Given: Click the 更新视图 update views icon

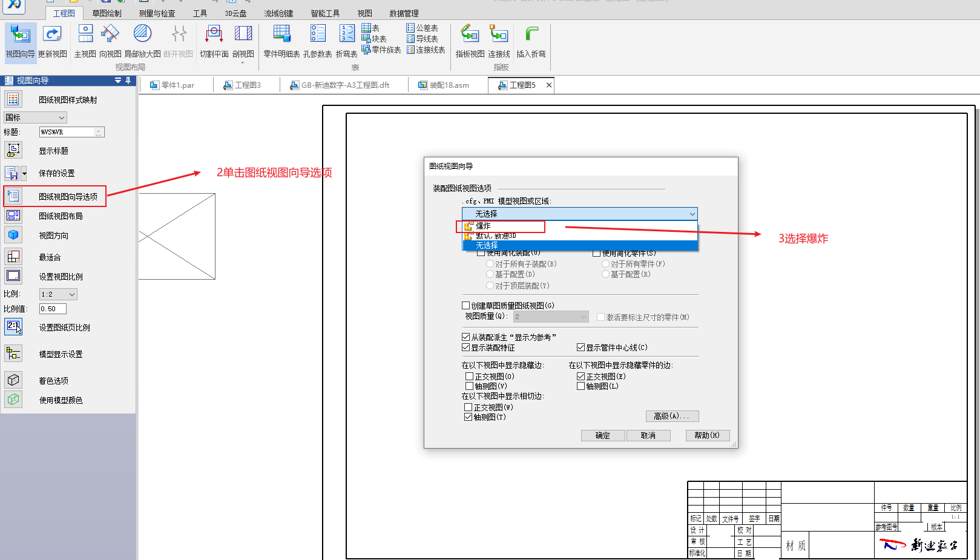Looking at the screenshot, I should 53,41.
